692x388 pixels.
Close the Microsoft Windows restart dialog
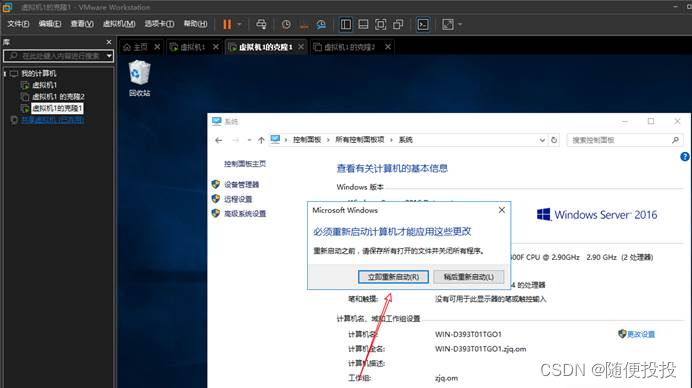(x=502, y=210)
